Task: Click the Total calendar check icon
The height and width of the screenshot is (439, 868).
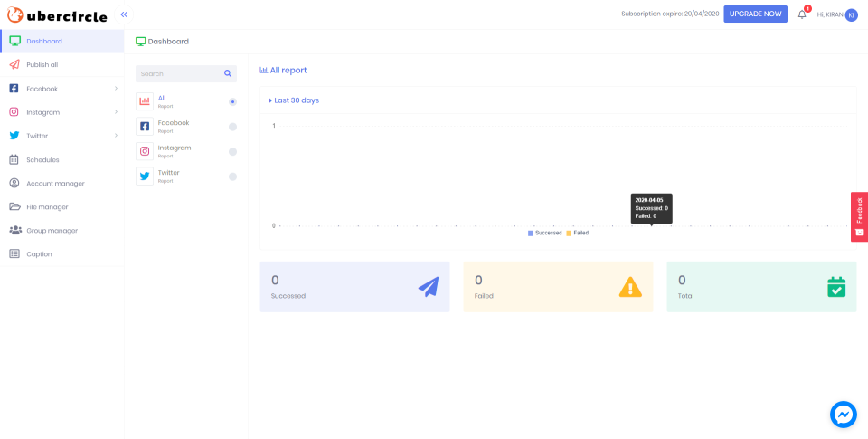Action: click(x=836, y=287)
